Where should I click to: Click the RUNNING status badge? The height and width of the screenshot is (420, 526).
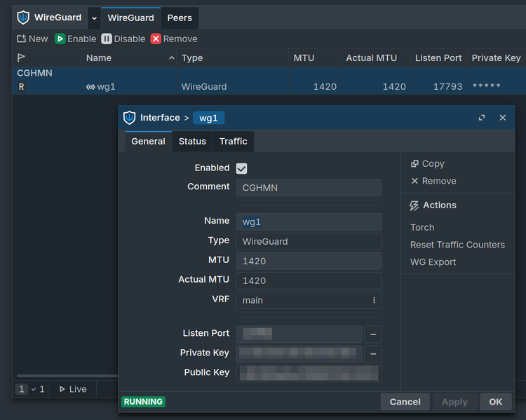coord(143,402)
